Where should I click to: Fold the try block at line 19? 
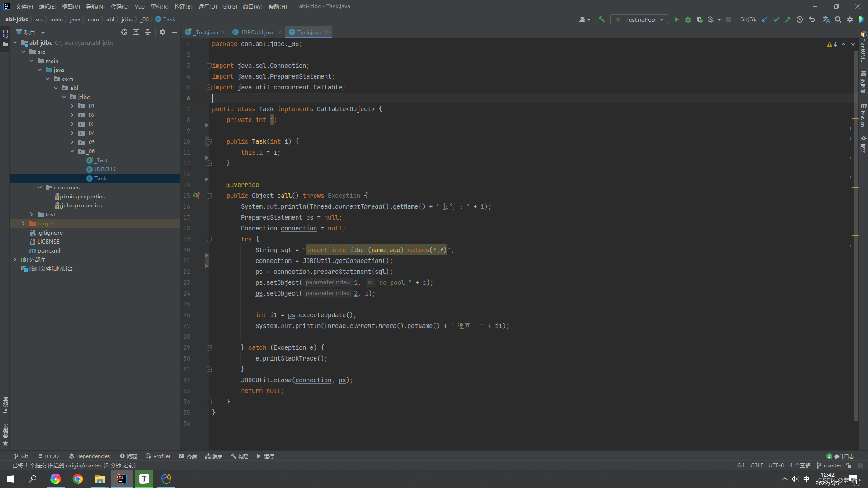[x=209, y=239]
